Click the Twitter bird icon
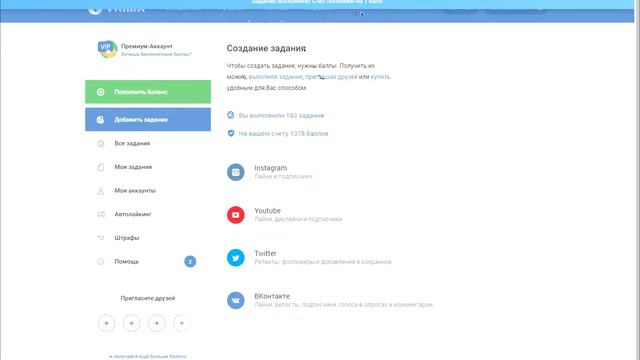The width and height of the screenshot is (640, 360). (236, 258)
